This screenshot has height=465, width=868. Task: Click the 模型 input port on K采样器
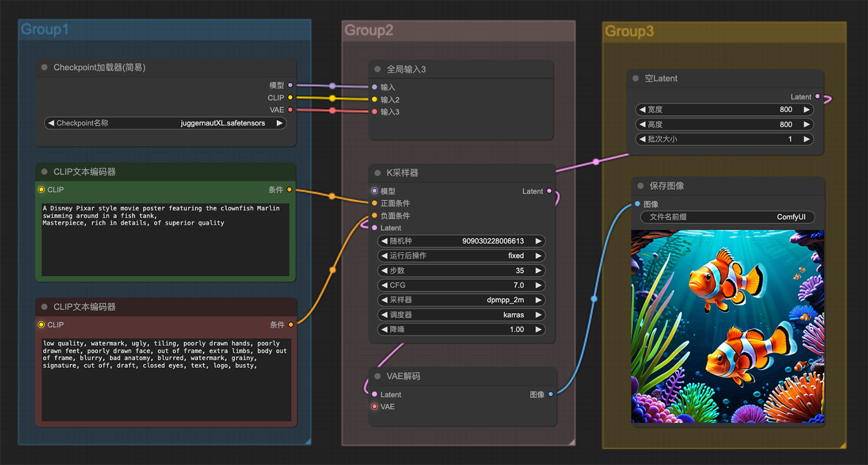(x=374, y=191)
